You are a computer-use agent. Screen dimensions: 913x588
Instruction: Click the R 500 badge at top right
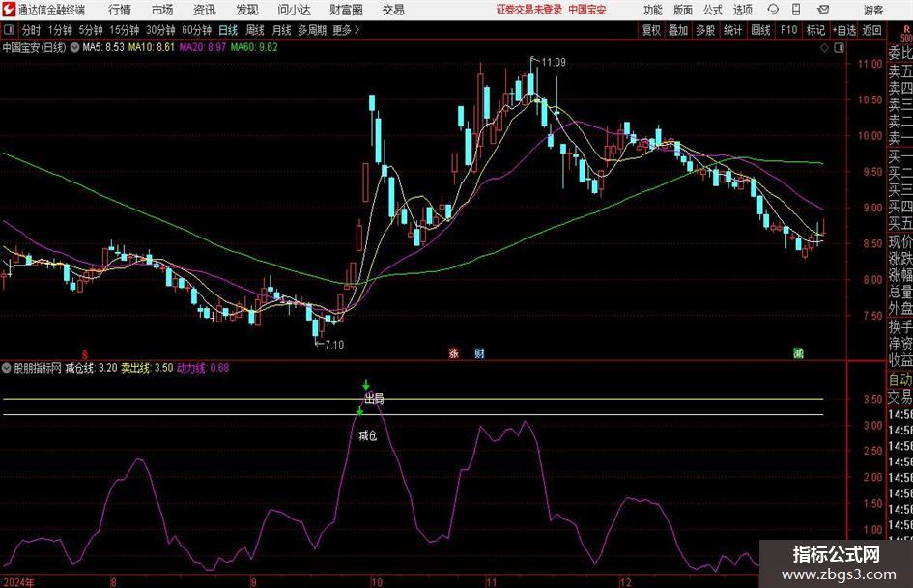[x=906, y=33]
